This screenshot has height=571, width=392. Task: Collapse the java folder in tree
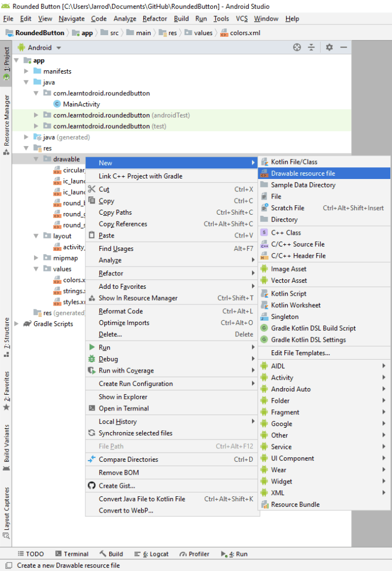pos(26,82)
